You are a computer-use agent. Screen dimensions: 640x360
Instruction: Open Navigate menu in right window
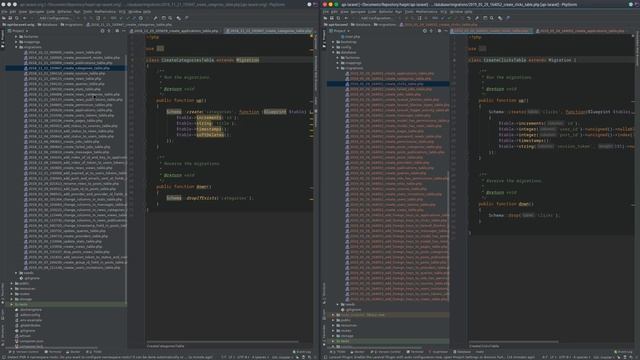[x=358, y=12]
